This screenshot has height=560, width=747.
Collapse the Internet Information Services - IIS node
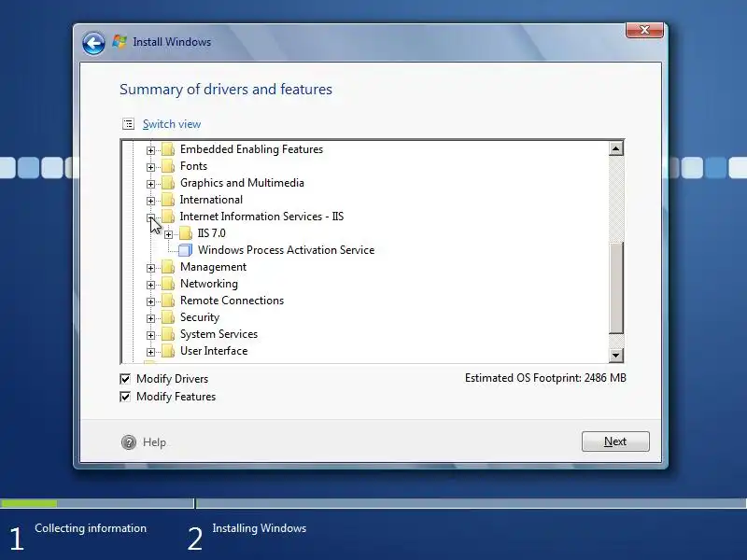tap(150, 217)
